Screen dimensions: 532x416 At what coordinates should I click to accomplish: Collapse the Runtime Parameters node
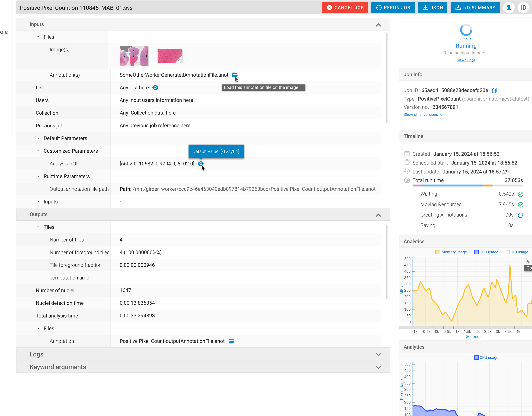(38, 176)
